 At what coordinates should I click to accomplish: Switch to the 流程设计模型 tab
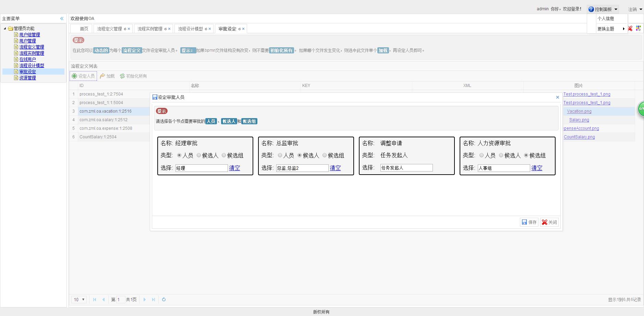click(x=190, y=29)
